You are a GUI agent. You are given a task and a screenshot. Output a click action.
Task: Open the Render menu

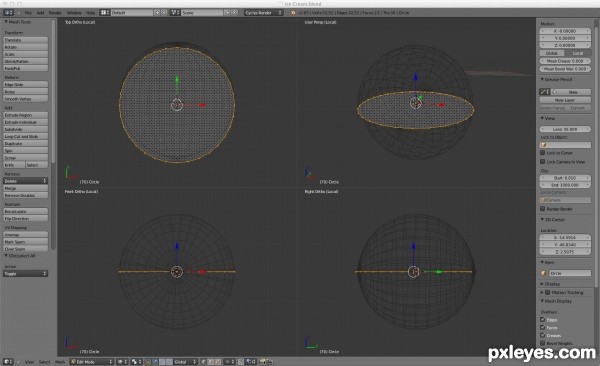(x=55, y=13)
